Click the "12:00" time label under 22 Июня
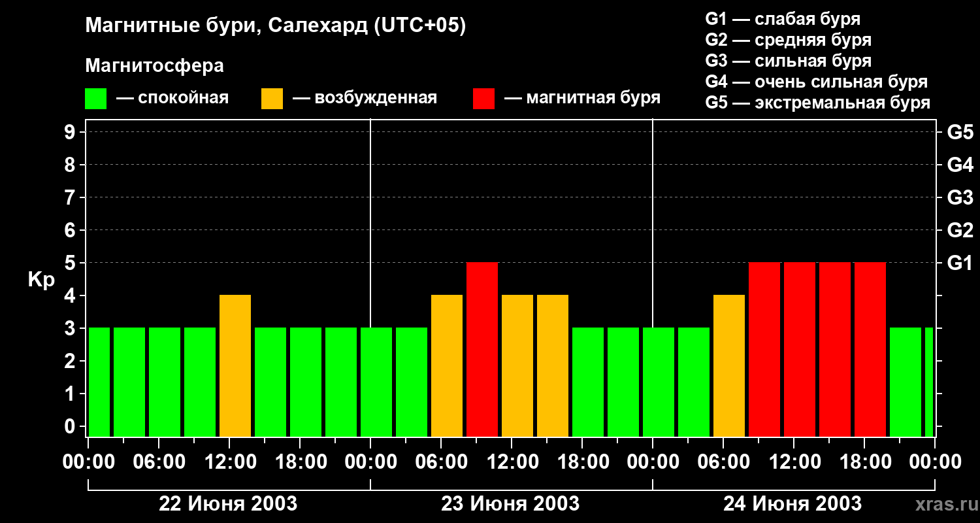 (229, 462)
